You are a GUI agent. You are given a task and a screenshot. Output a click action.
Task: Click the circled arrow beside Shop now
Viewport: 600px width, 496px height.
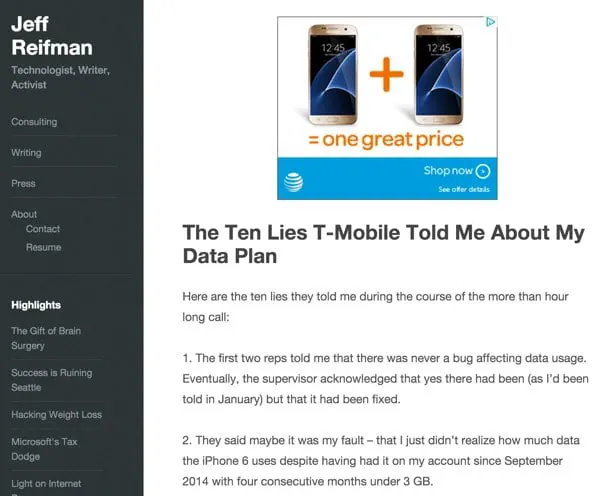[x=483, y=171]
